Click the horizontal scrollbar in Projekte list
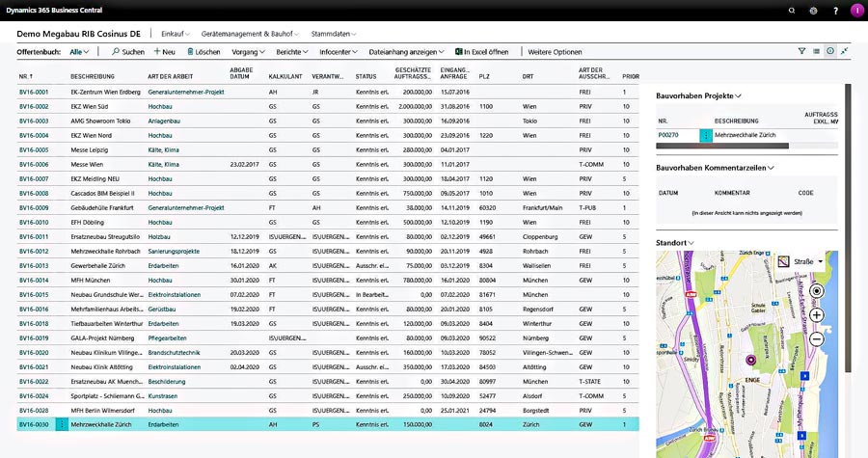868x458 pixels. [722, 146]
